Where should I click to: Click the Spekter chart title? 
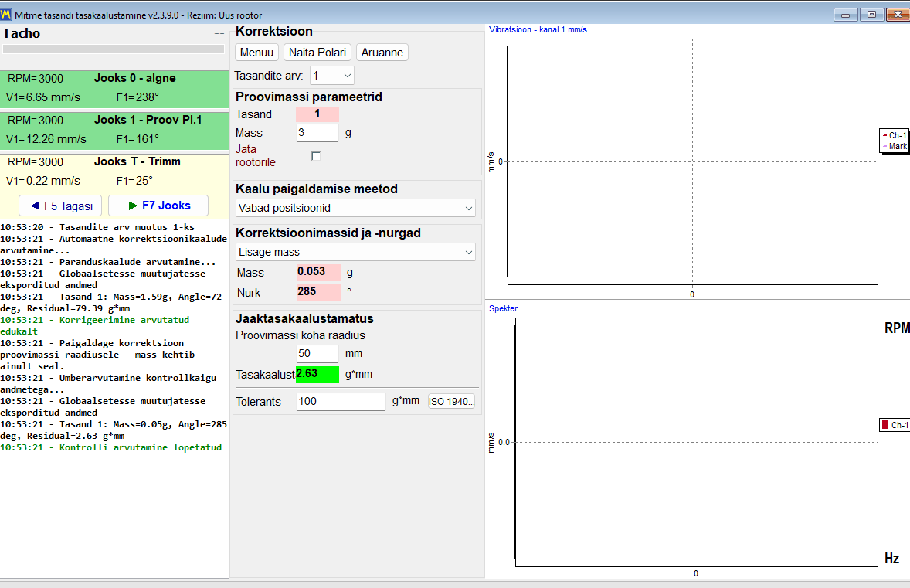pyautogui.click(x=503, y=308)
